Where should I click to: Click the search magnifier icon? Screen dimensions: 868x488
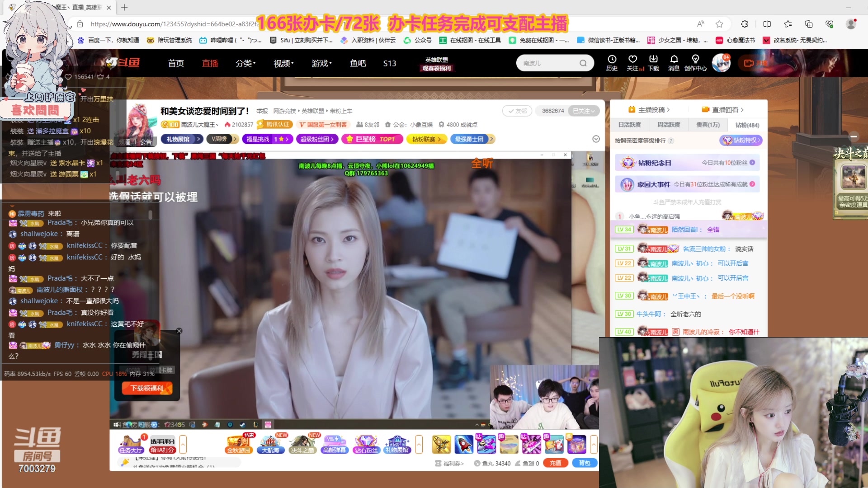(x=583, y=63)
